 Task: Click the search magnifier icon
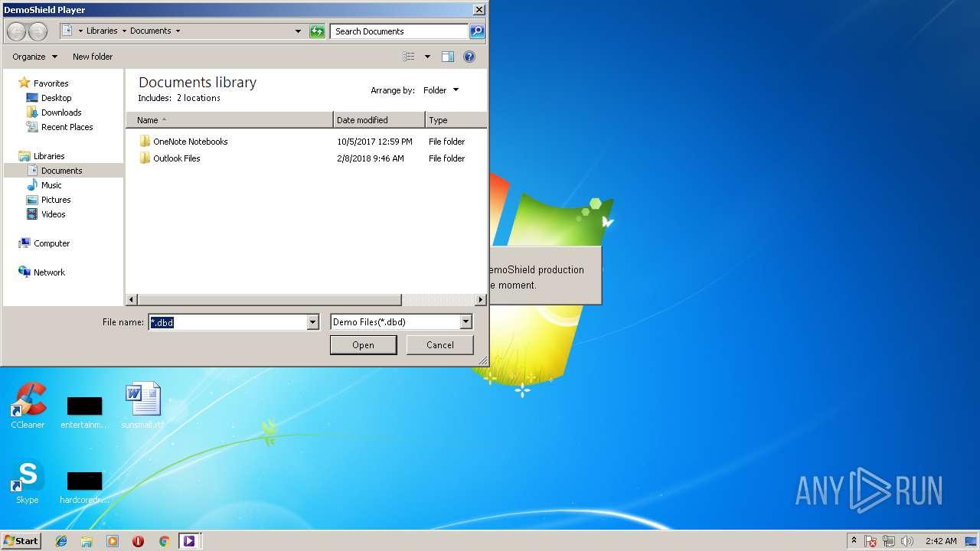click(477, 31)
